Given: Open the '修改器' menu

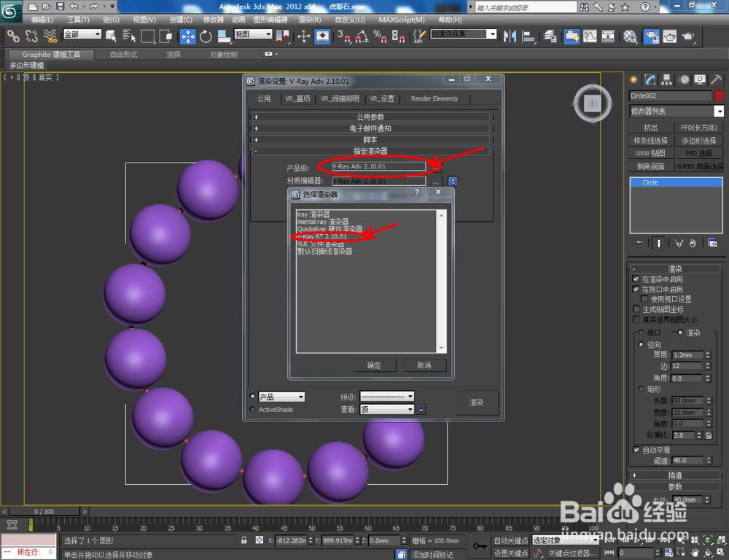Looking at the screenshot, I should pos(214,20).
